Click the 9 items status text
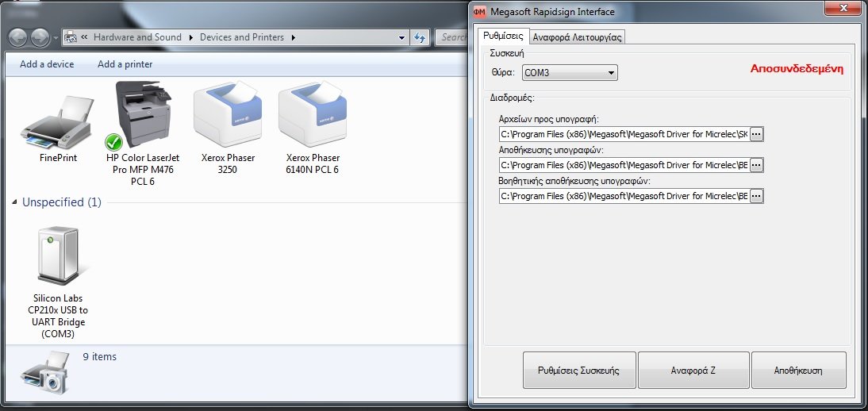 click(x=100, y=357)
